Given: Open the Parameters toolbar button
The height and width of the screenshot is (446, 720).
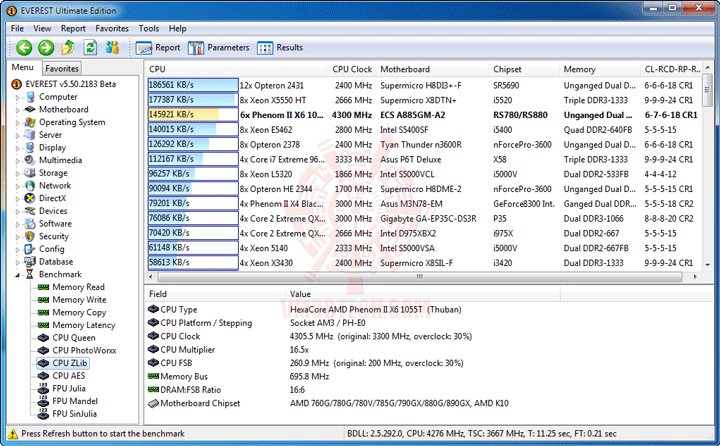Looking at the screenshot, I should coord(219,48).
